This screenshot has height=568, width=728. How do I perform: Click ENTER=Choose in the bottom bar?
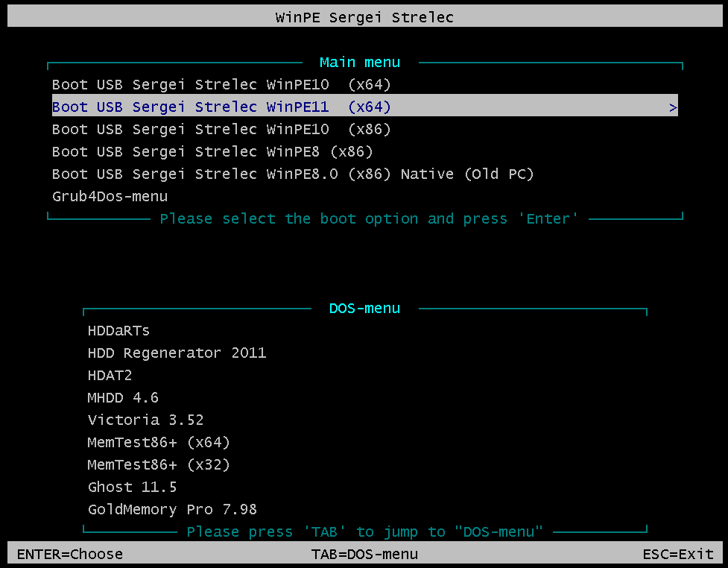tap(70, 554)
